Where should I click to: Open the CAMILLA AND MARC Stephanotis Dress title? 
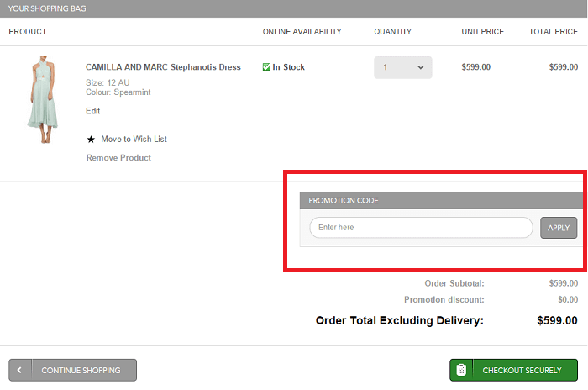[163, 67]
